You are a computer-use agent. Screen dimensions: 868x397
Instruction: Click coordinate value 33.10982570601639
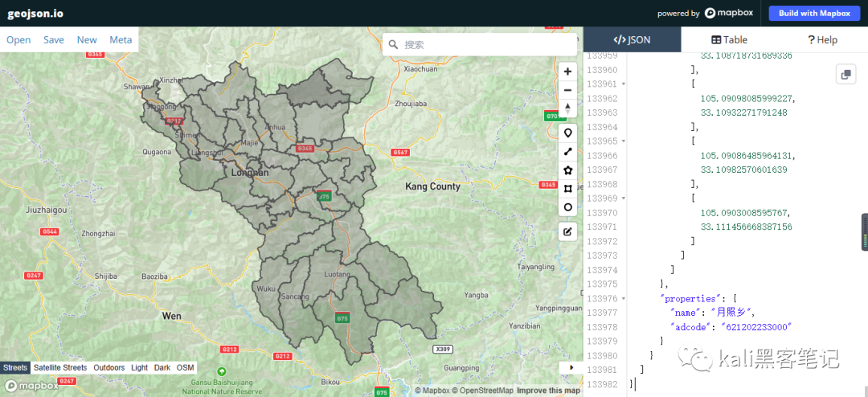[x=743, y=170]
